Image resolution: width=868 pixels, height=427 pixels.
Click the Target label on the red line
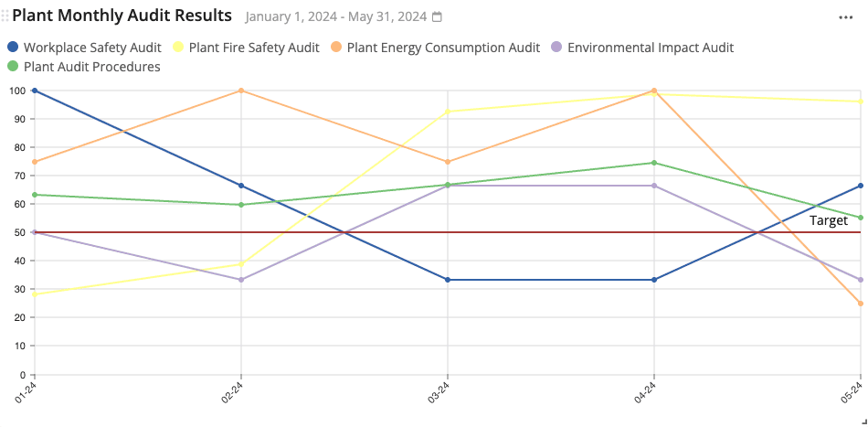pos(829,220)
